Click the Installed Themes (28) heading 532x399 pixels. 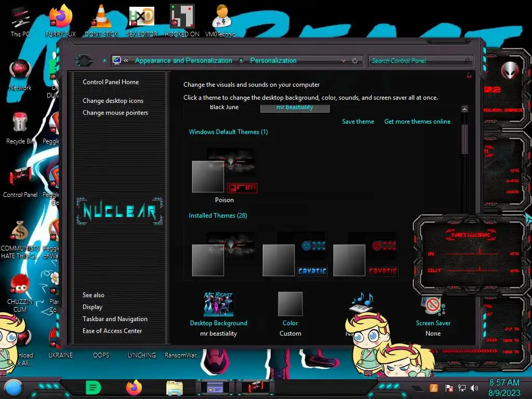coord(218,216)
